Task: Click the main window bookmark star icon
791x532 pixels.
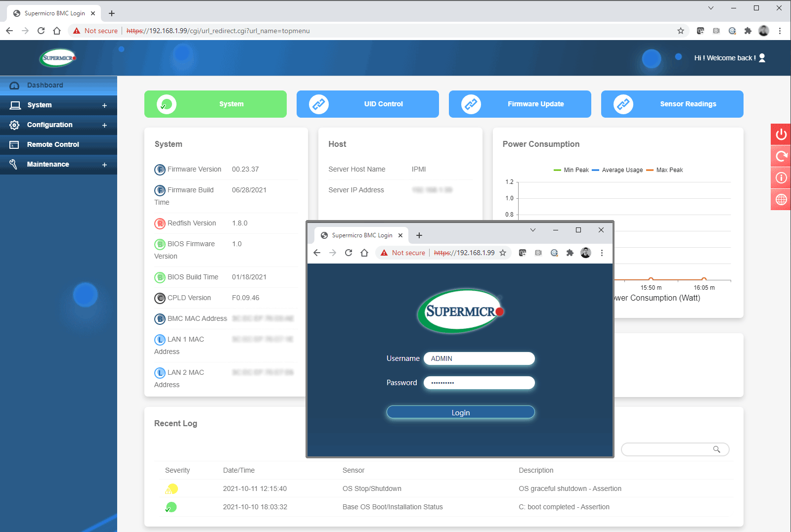Action: (681, 31)
